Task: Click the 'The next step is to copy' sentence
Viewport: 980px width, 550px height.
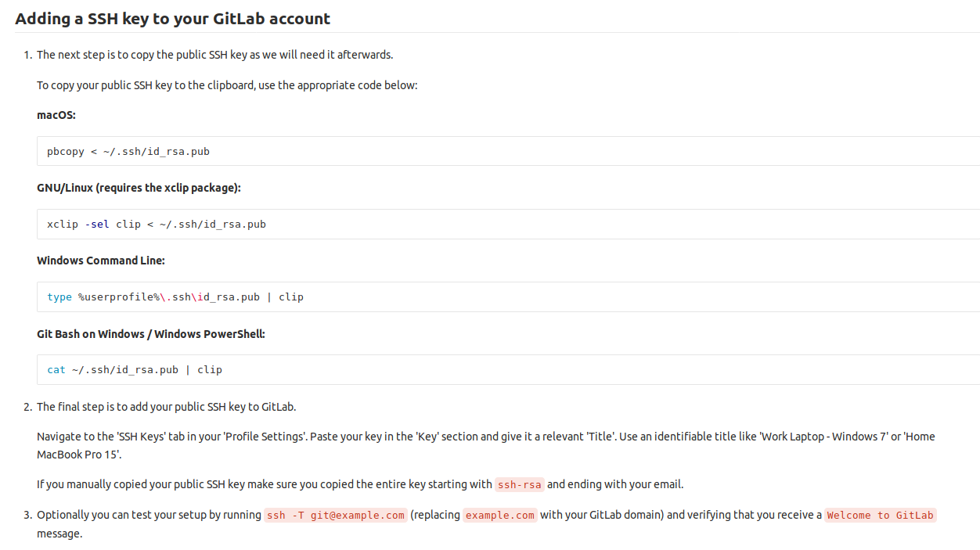Action: (x=214, y=55)
